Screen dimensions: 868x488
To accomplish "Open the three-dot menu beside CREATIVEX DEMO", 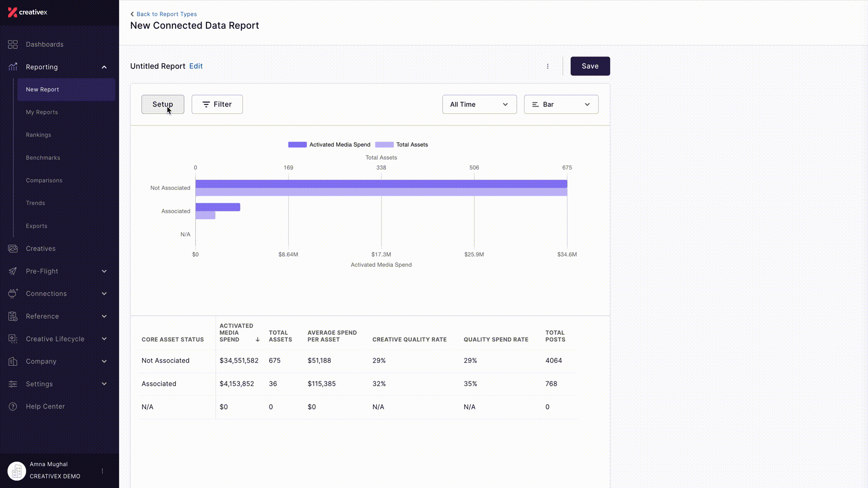I will point(102,471).
